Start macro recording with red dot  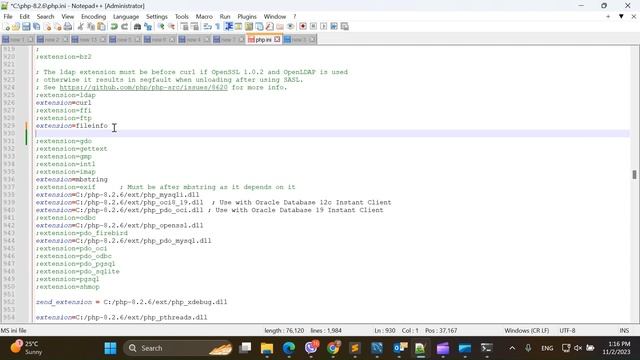click(303, 27)
